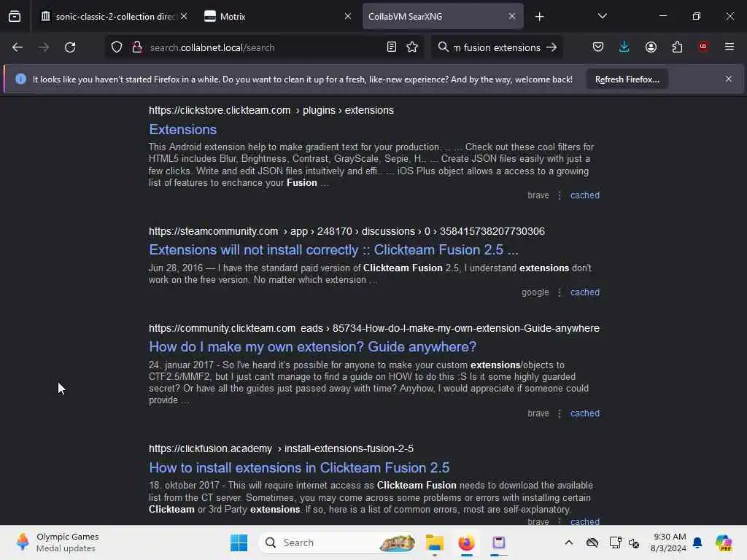
Task: Close the sonic-classic-2-collection tab
Action: pyautogui.click(x=184, y=16)
